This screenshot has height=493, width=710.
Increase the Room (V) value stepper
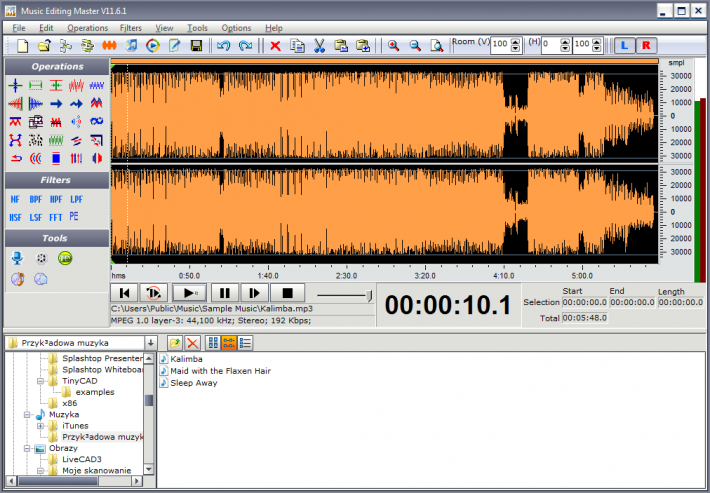(516, 41)
